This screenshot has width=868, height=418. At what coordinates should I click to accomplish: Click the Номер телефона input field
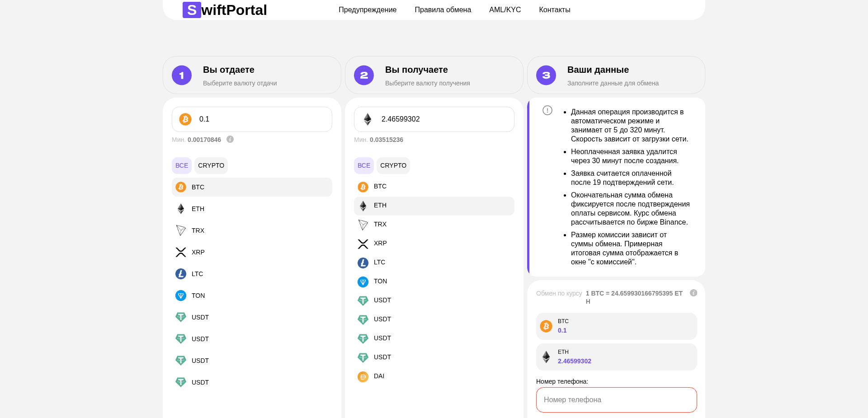tap(617, 400)
